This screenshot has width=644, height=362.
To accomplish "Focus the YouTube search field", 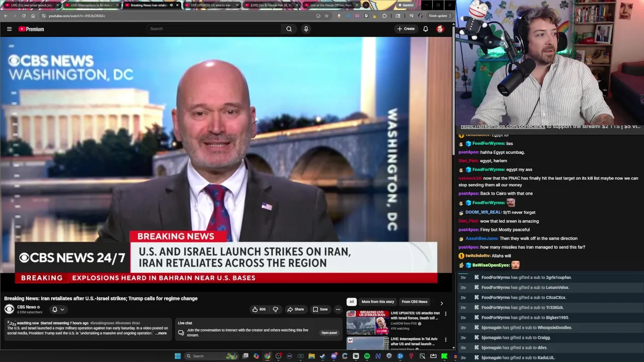I will point(213,29).
